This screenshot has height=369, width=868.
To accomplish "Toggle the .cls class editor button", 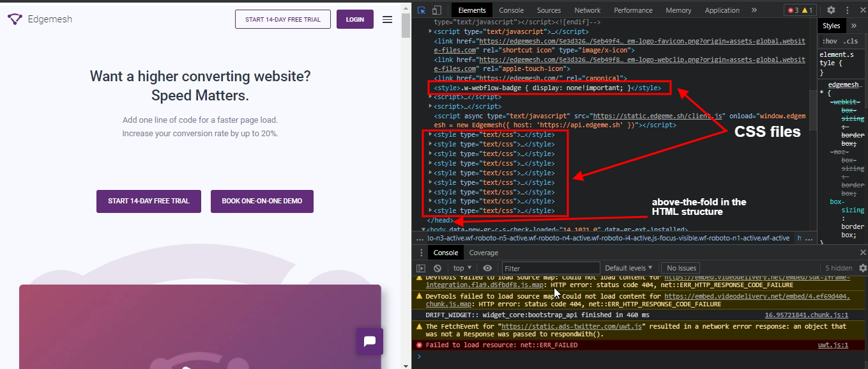I will coord(850,42).
